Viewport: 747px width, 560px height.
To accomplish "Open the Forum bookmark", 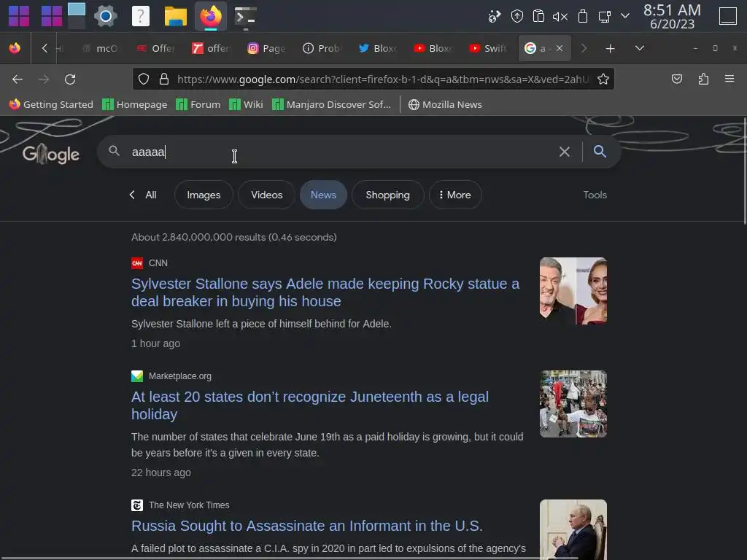I will pyautogui.click(x=198, y=104).
